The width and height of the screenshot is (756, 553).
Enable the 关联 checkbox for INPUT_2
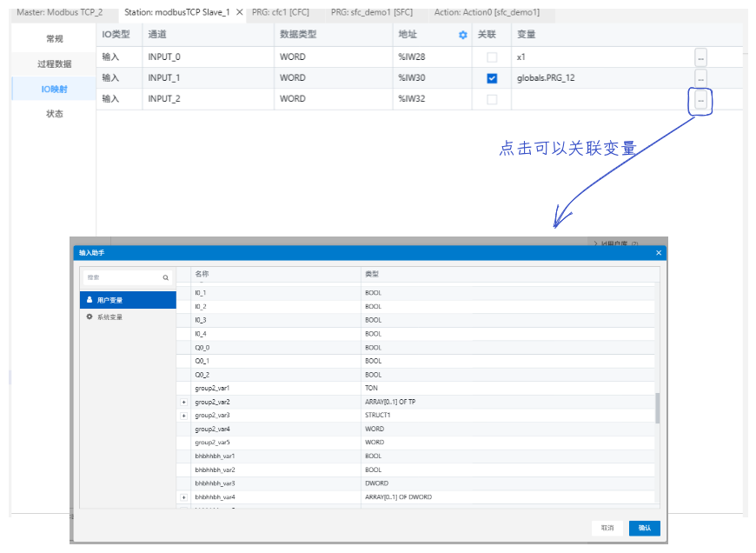coord(492,99)
